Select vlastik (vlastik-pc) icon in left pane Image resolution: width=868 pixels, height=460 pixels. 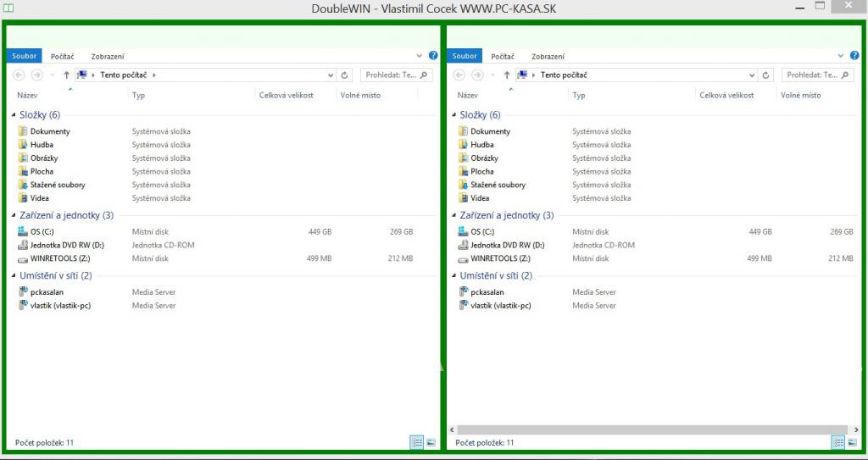pos(23,305)
